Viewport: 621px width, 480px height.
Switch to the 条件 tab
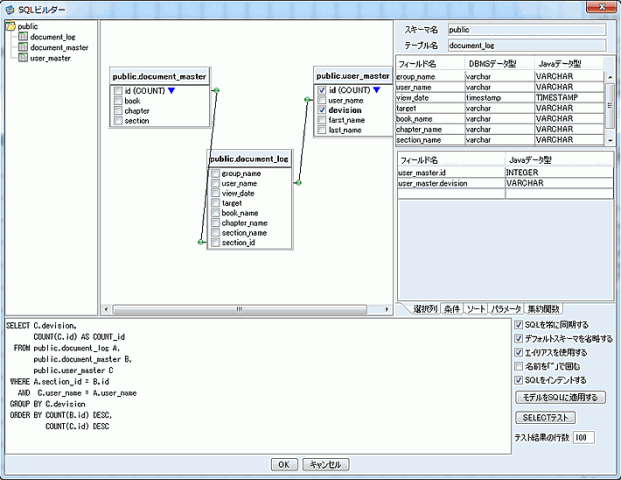point(451,309)
